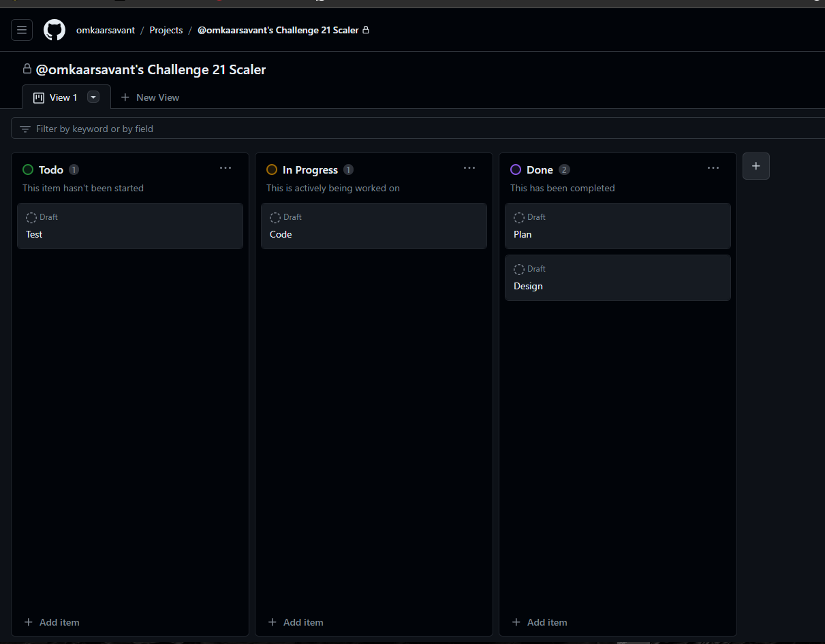Click New View to create another view

[x=149, y=97]
